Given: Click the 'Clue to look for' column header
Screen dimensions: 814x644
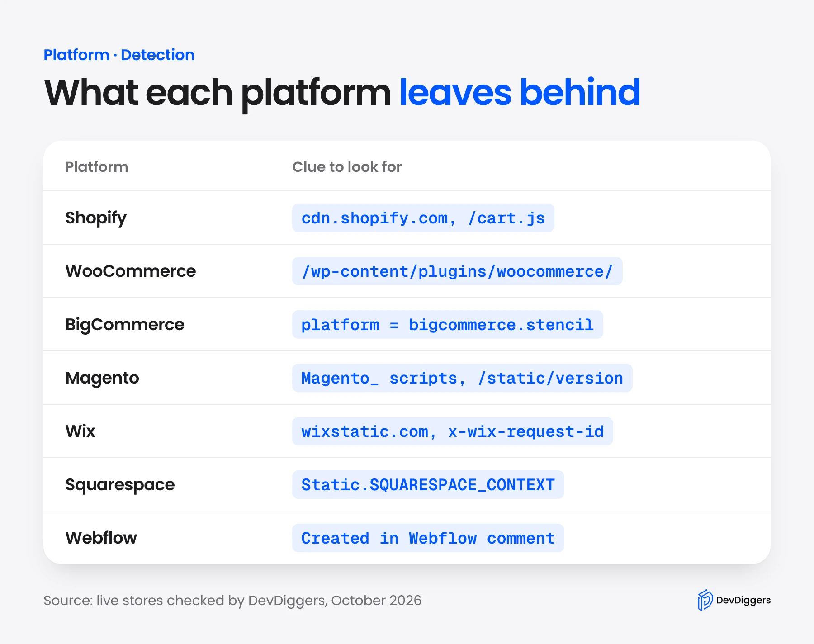Looking at the screenshot, I should coord(347,167).
